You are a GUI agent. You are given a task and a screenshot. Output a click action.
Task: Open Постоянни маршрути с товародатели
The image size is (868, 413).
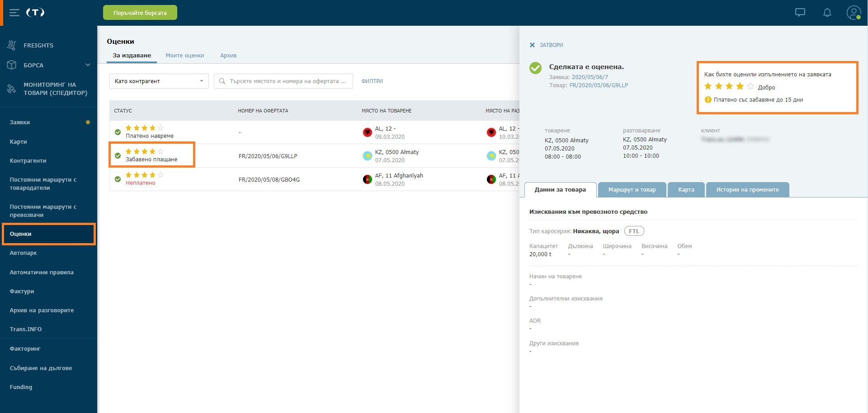tap(43, 184)
